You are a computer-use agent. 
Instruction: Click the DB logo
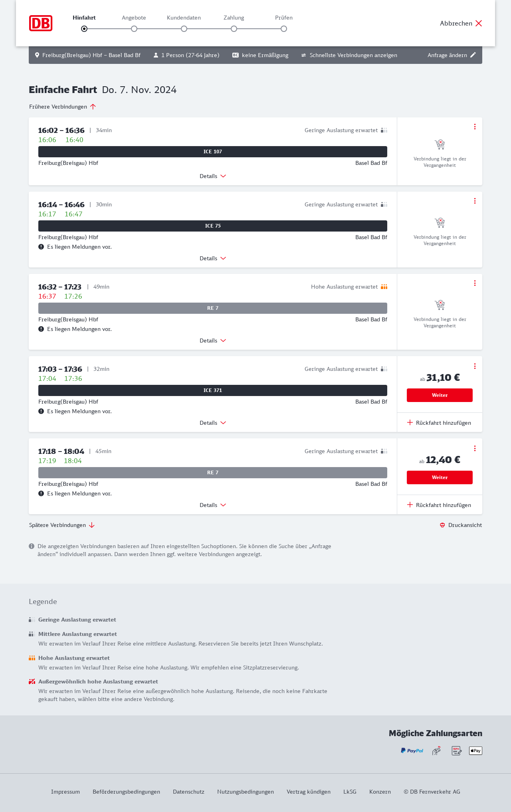[x=41, y=23]
